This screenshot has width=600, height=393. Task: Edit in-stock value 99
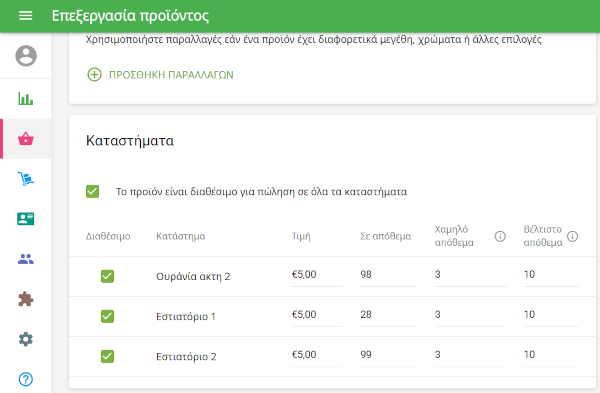coord(389,356)
